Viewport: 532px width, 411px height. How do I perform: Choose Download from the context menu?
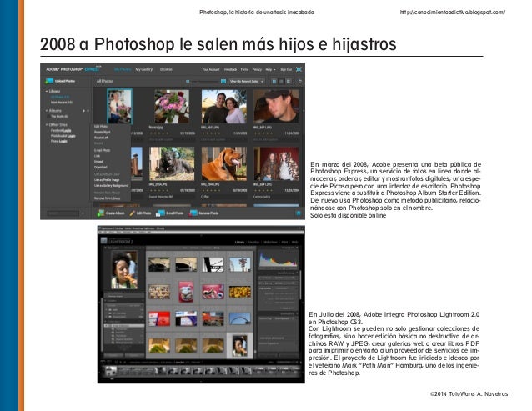click(101, 168)
